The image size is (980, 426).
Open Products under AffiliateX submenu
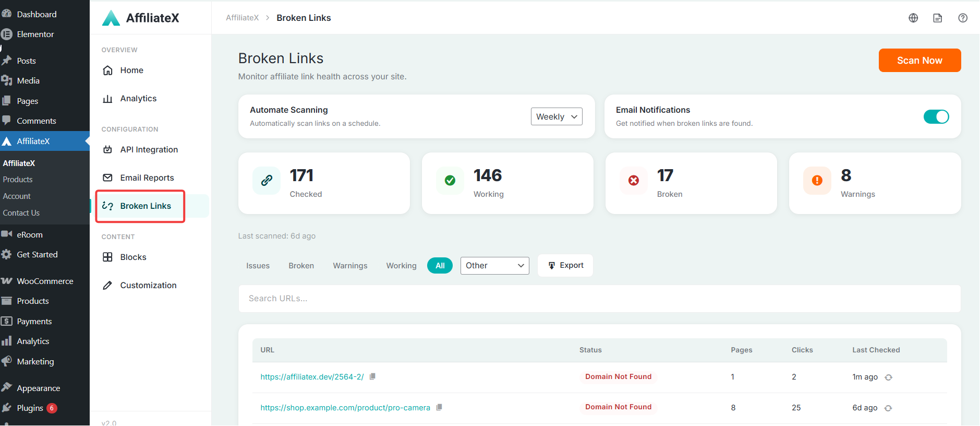pos(18,180)
